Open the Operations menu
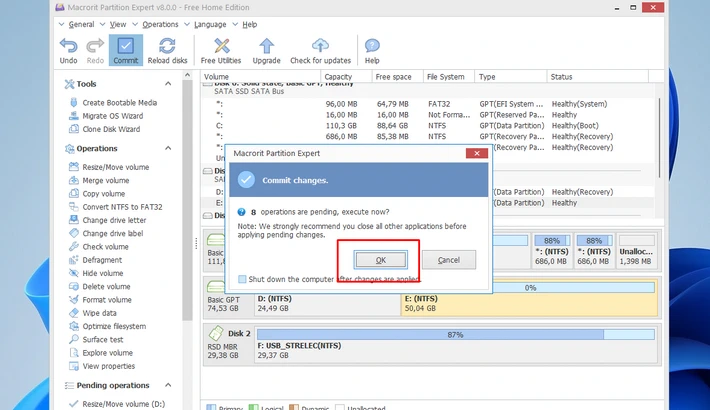 (160, 24)
